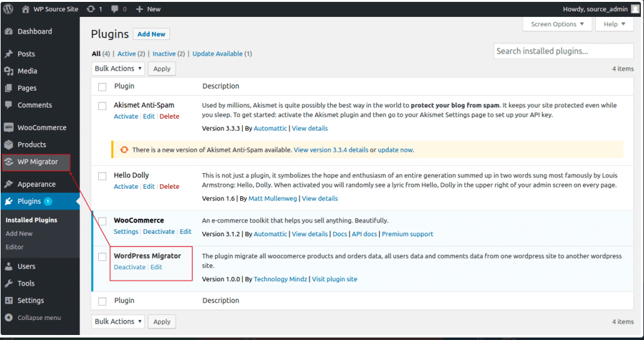The width and height of the screenshot is (644, 340).
Task: Open the comments bubble in admin bar
Action: (x=115, y=9)
